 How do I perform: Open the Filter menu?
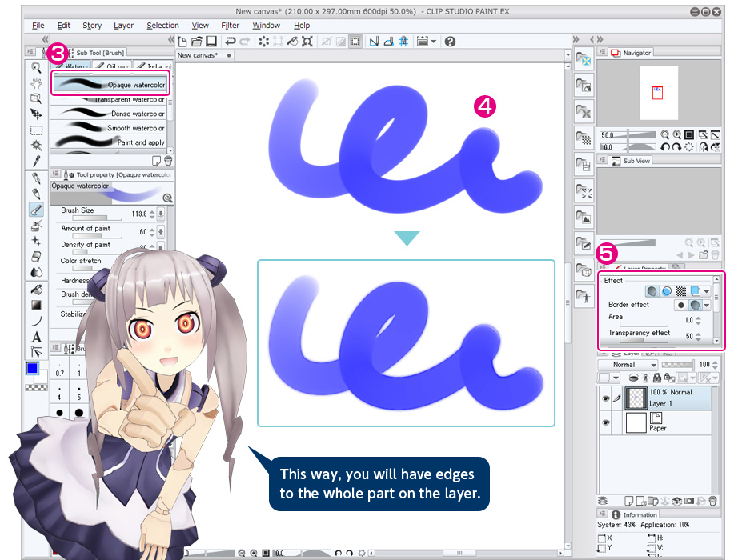point(230,26)
